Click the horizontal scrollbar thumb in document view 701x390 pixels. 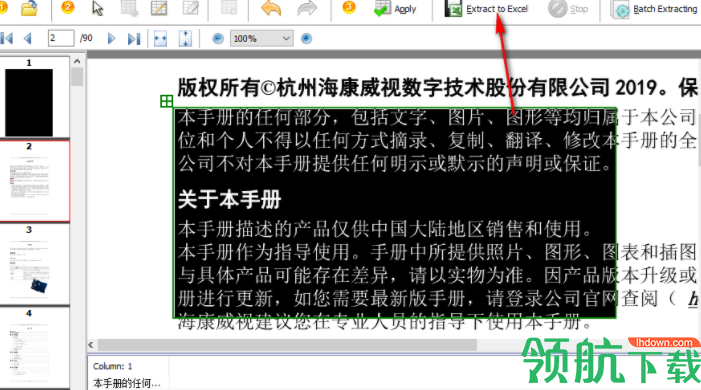pyautogui.click(x=287, y=345)
